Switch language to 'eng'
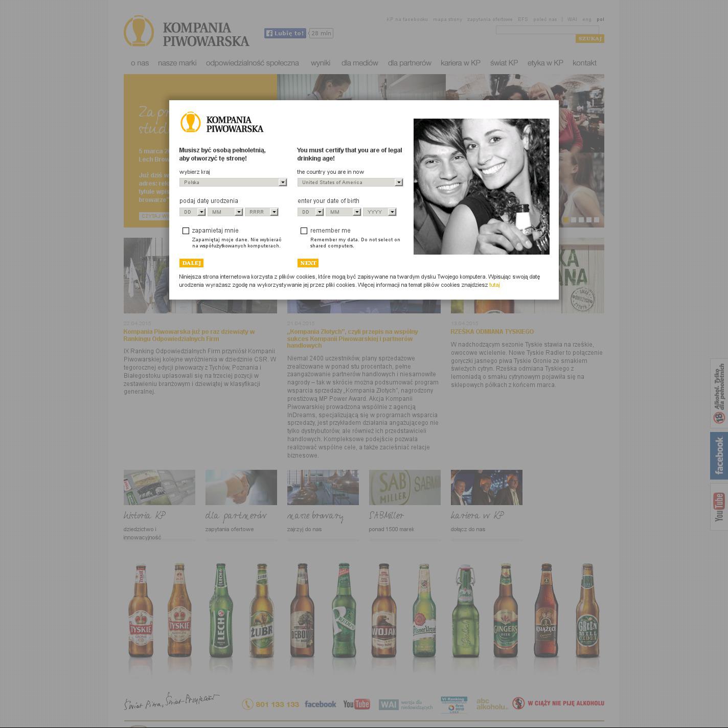728x728 pixels. tap(587, 19)
